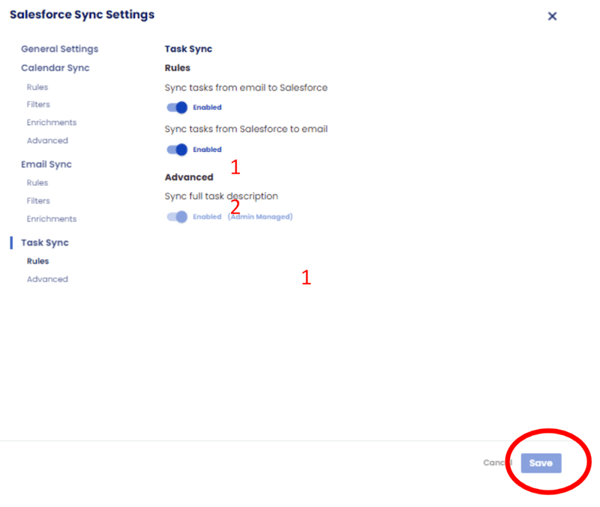Open Email Sync section
The width and height of the screenshot is (600, 507).
click(46, 164)
